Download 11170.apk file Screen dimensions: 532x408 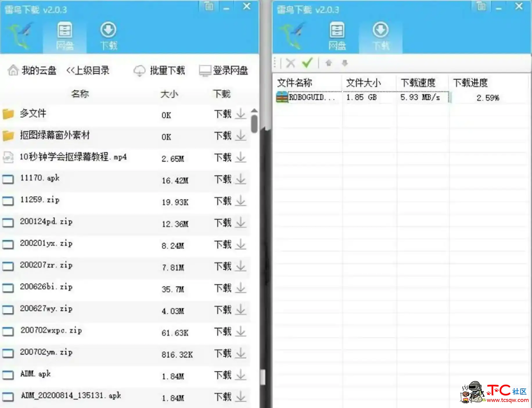[x=230, y=179]
